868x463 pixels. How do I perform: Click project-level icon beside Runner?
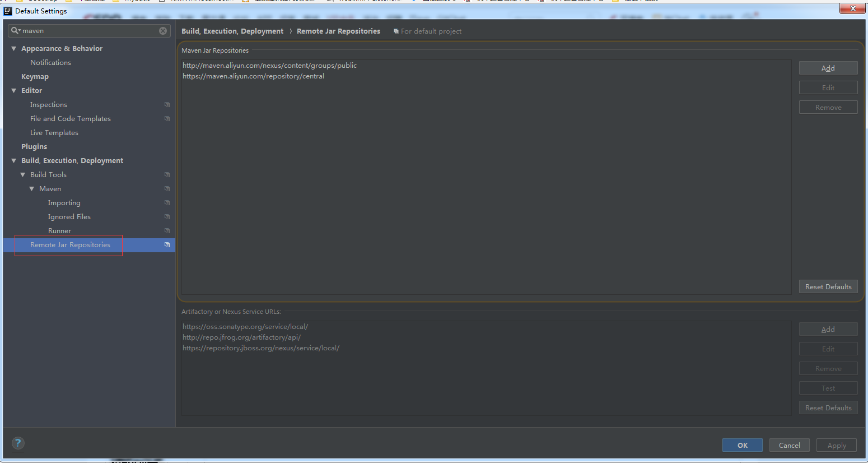click(x=167, y=231)
